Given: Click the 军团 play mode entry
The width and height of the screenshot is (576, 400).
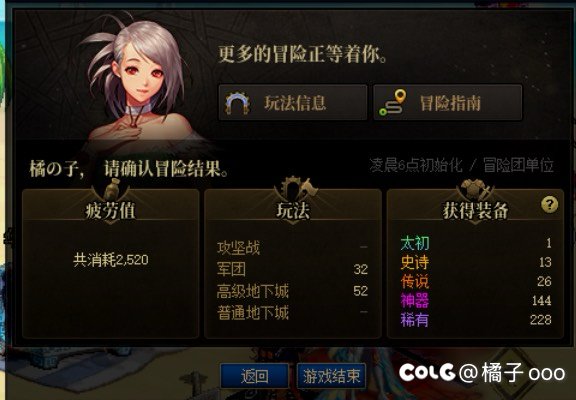Looking at the screenshot, I should [292, 269].
